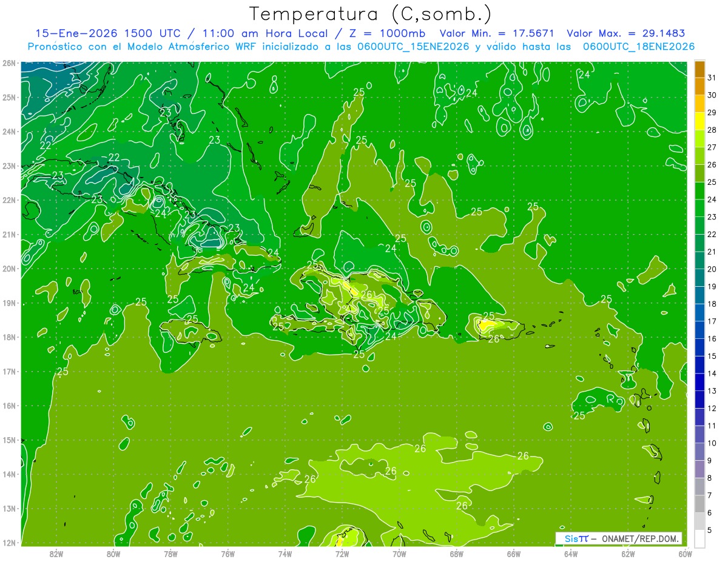
Task: Click the 74W longitude axis label
Action: tap(285, 554)
